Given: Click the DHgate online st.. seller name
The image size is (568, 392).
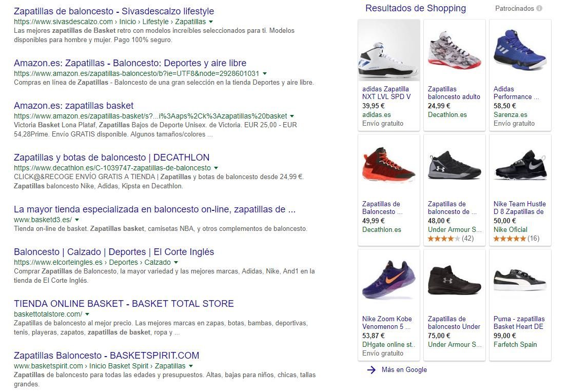Looking at the screenshot, I should click(389, 344).
